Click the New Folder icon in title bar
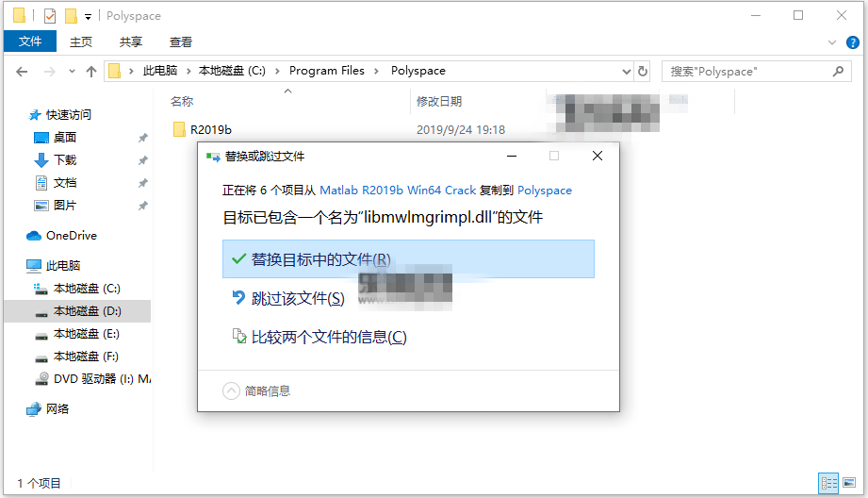Screen dimensions: 868x498 pyautogui.click(x=70, y=16)
